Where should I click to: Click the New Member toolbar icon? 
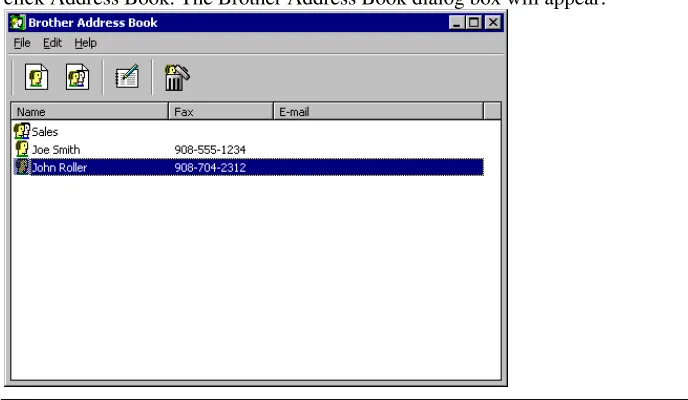tap(36, 77)
